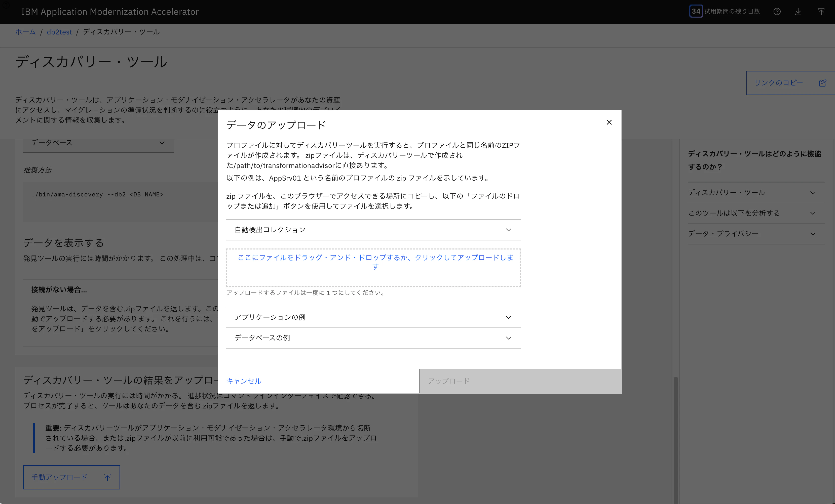Expand ディスカバリー・ツール help section
The image size is (835, 504).
tap(756, 192)
